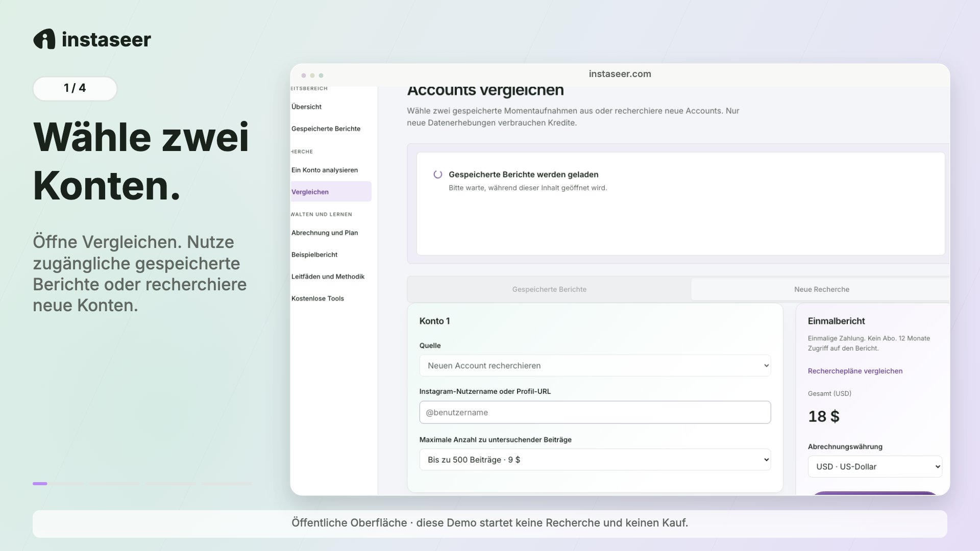Click the green window dot
Image resolution: width=980 pixels, height=551 pixels.
pos(321,76)
